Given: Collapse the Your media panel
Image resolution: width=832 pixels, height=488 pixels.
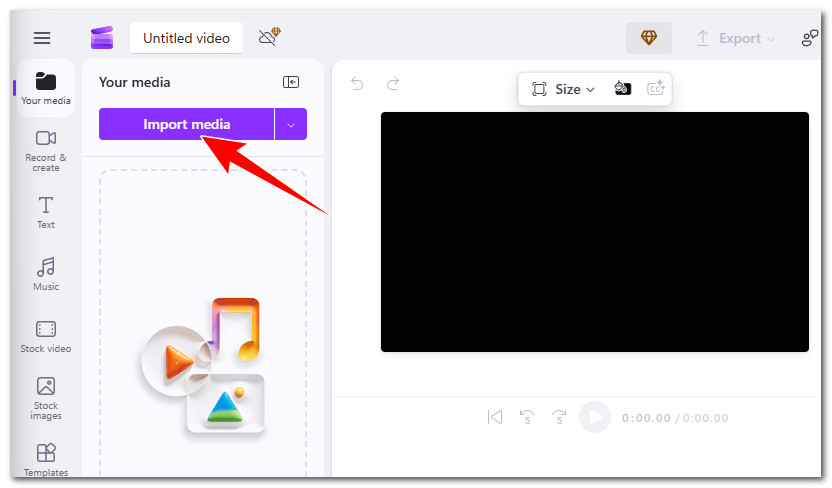Looking at the screenshot, I should click(291, 82).
